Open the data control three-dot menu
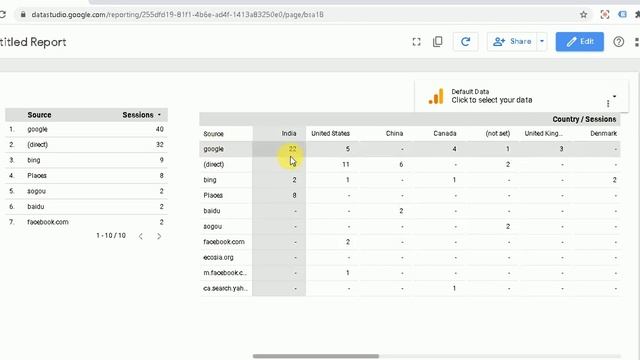Image resolution: width=640 pixels, height=360 pixels. 608,104
